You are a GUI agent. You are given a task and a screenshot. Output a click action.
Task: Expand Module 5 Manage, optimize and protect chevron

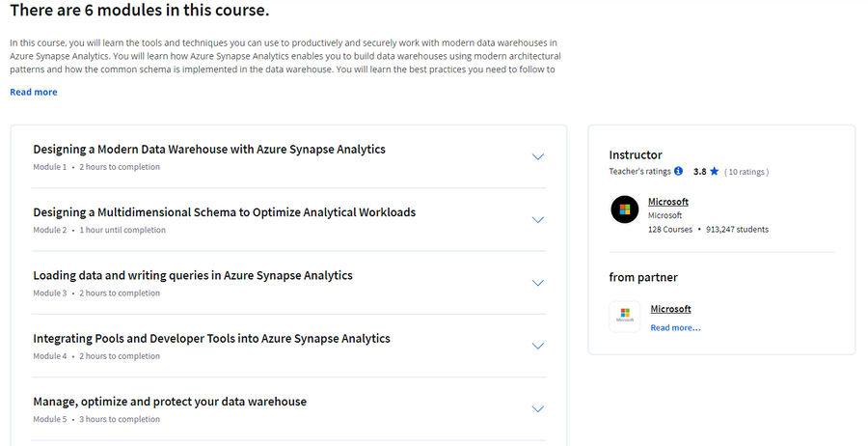coord(537,409)
